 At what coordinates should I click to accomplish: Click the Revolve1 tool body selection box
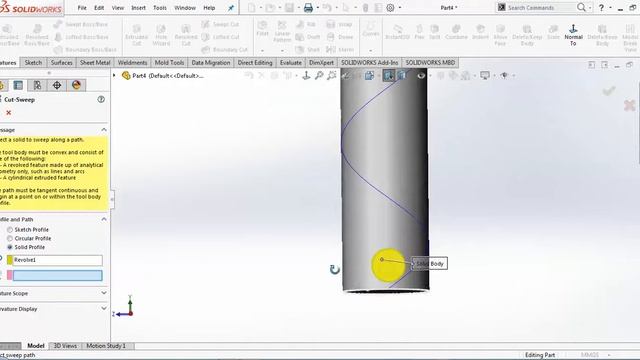point(58,260)
